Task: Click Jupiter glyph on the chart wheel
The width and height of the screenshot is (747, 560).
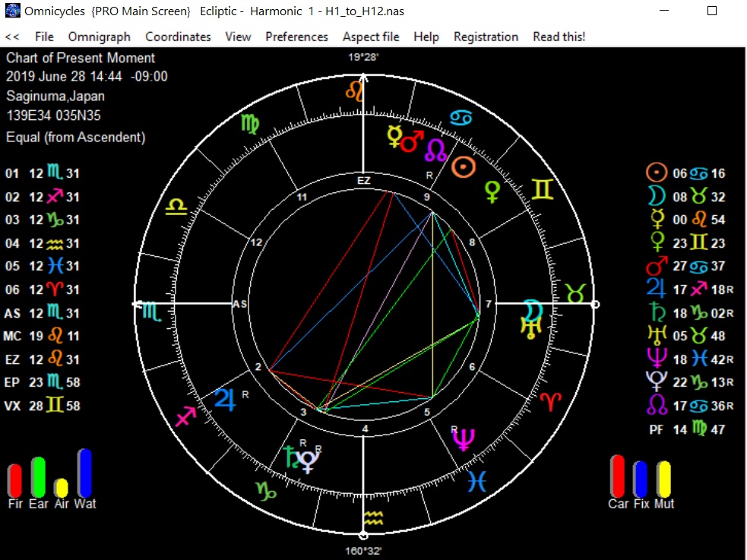Action: 226,398
